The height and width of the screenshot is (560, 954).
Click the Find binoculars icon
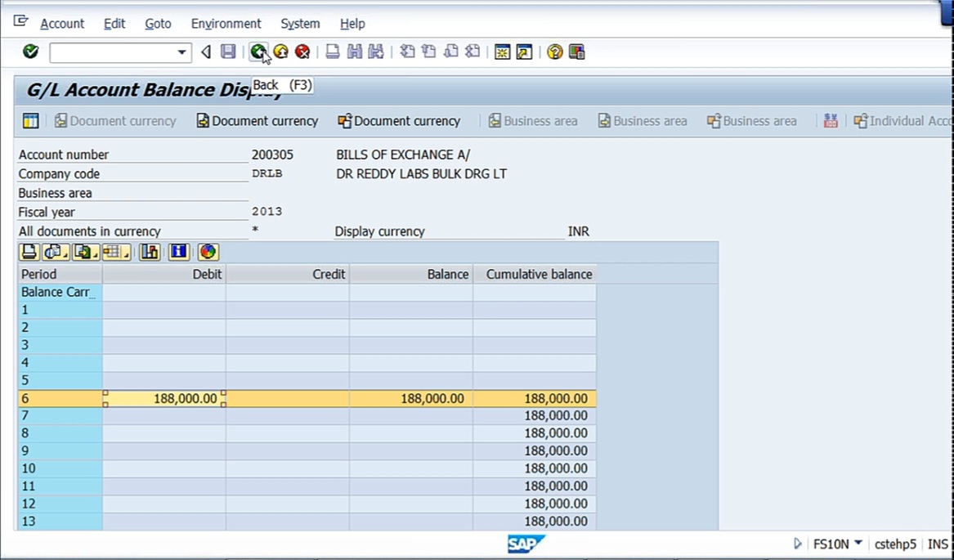coord(355,52)
